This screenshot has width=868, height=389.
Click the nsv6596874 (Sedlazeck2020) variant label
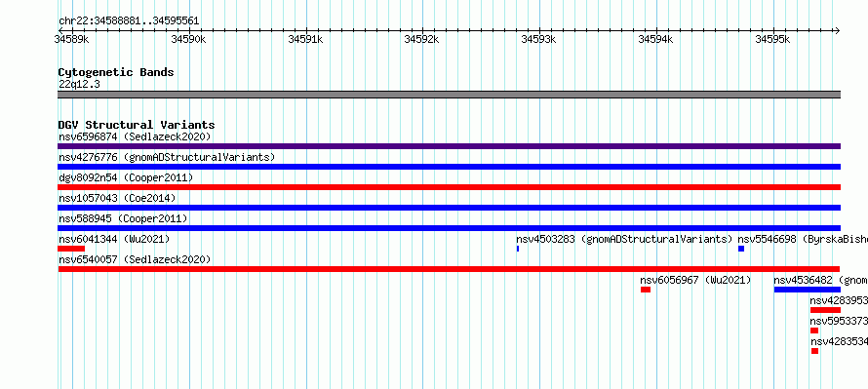(x=135, y=136)
